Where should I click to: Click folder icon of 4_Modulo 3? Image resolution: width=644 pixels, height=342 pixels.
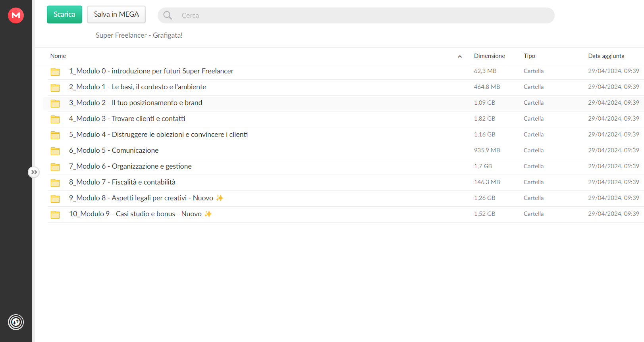55,119
